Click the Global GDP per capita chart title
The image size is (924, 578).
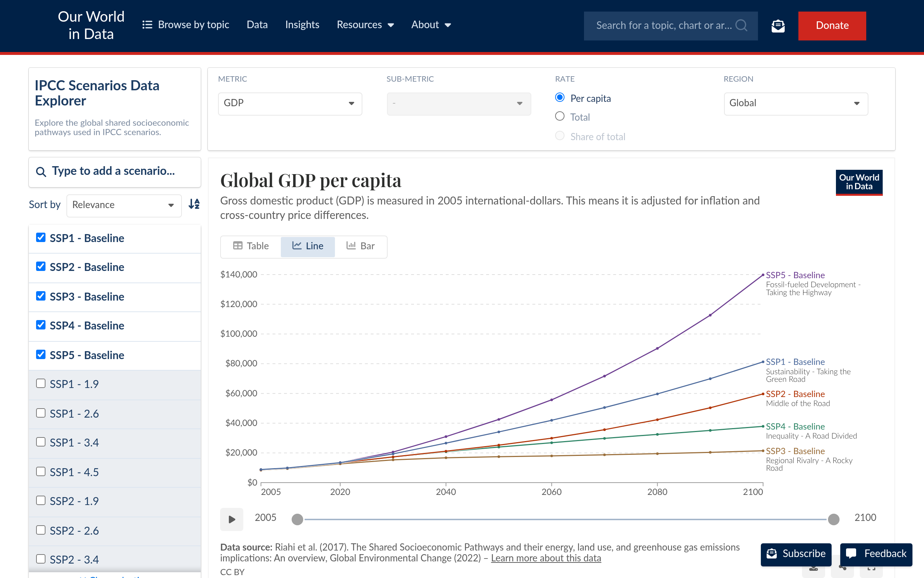pyautogui.click(x=311, y=180)
